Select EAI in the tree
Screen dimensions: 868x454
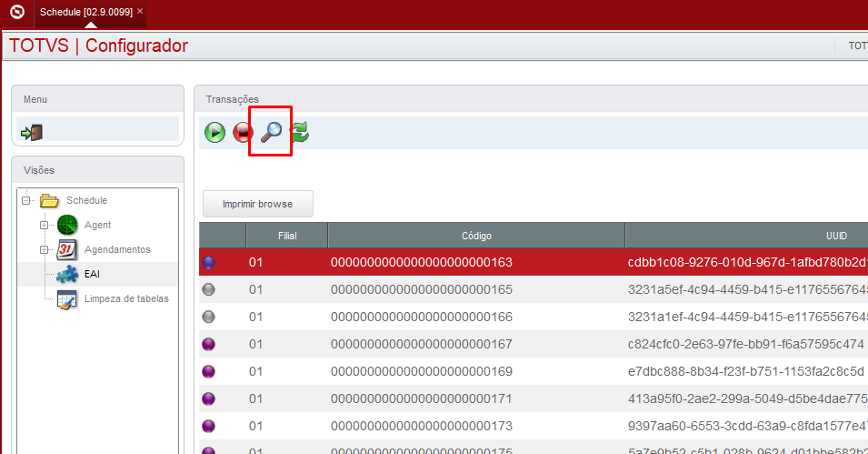[92, 274]
